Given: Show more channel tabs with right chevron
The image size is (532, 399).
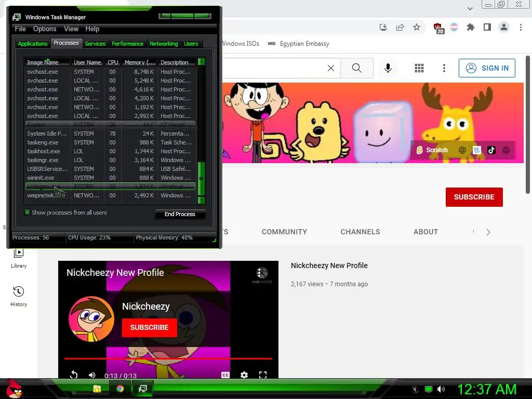Looking at the screenshot, I should coord(488,232).
